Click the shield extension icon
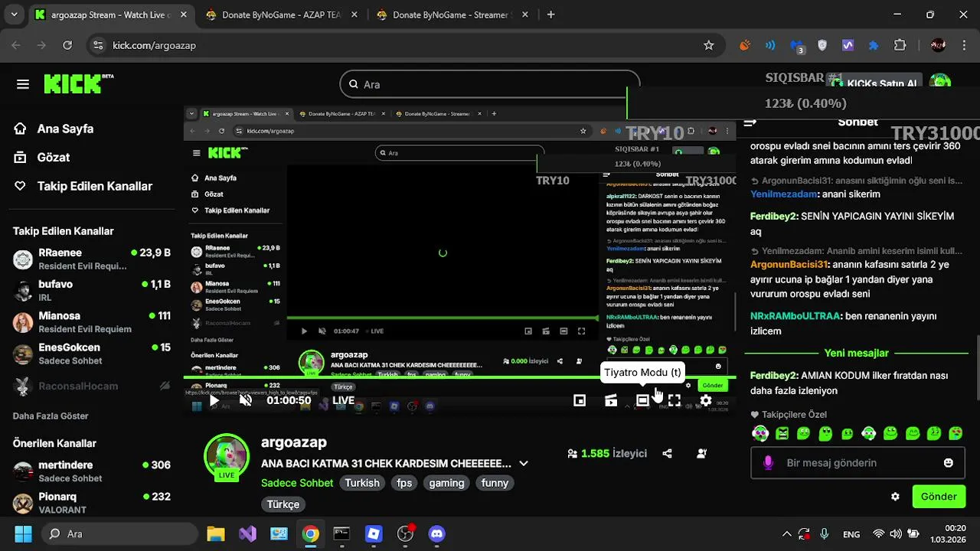This screenshot has width=980, height=551. [822, 45]
